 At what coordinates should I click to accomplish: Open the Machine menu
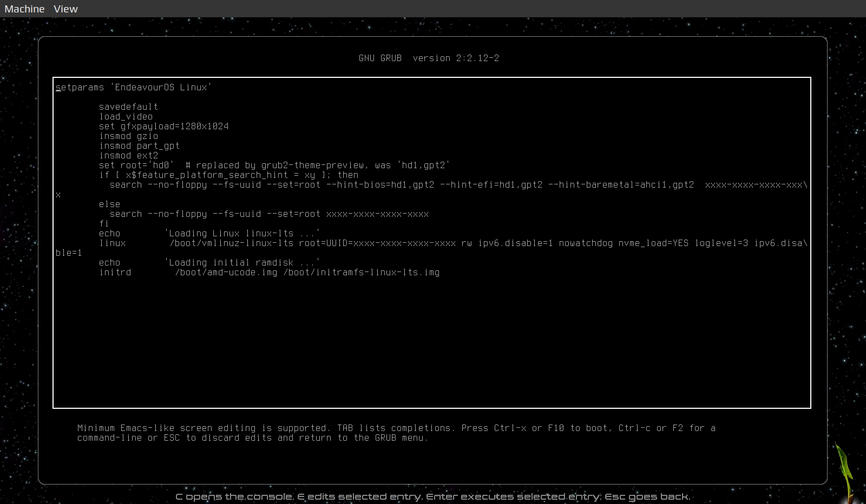pos(24,9)
